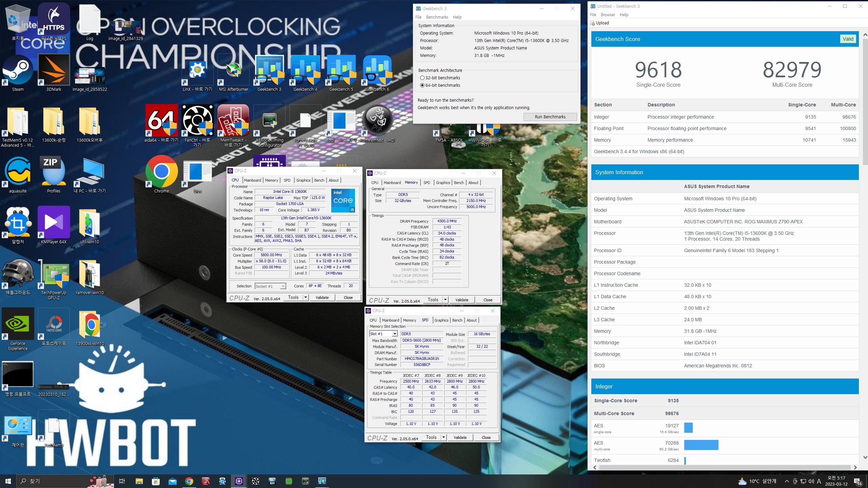868x488 pixels.
Task: Open the GeForce Experience desktop icon
Action: 18,329
